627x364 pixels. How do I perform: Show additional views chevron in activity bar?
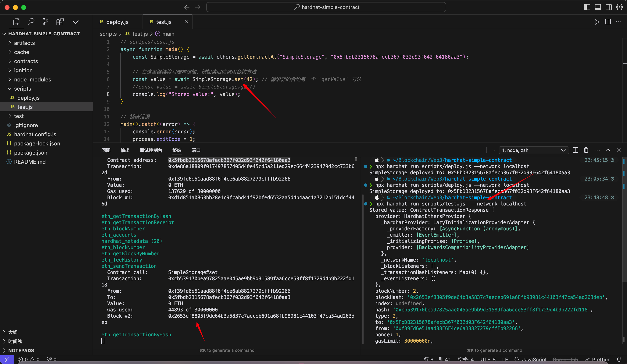[76, 22]
